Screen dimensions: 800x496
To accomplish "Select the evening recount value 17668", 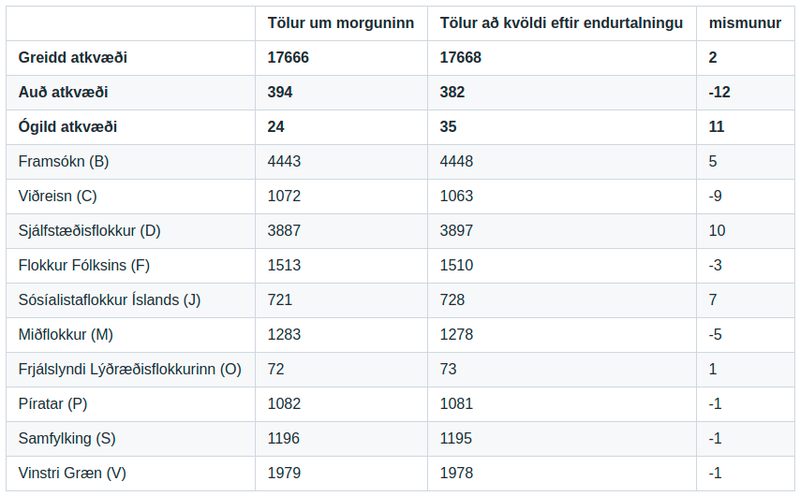I will coord(461,58).
